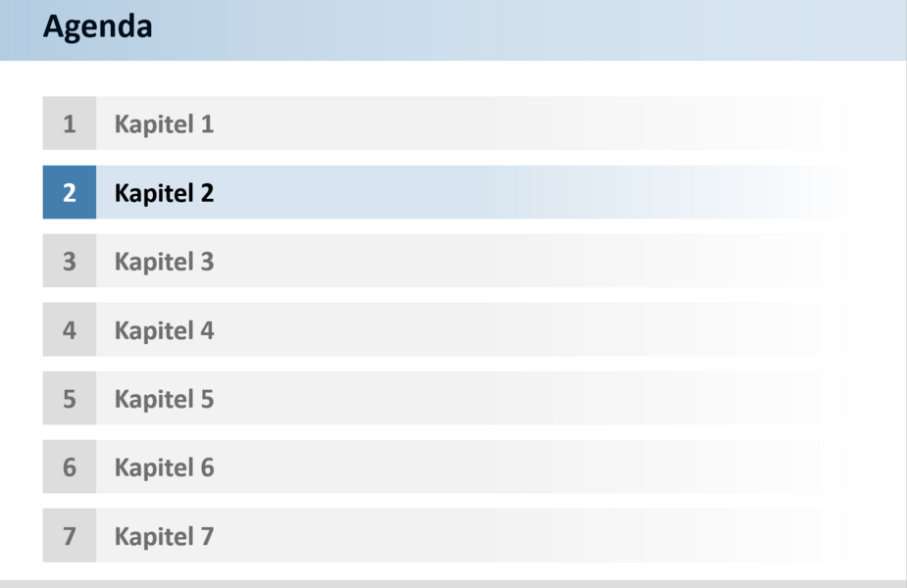Click the number 6 box
Viewport: 907px width, 588px height.
(x=70, y=466)
